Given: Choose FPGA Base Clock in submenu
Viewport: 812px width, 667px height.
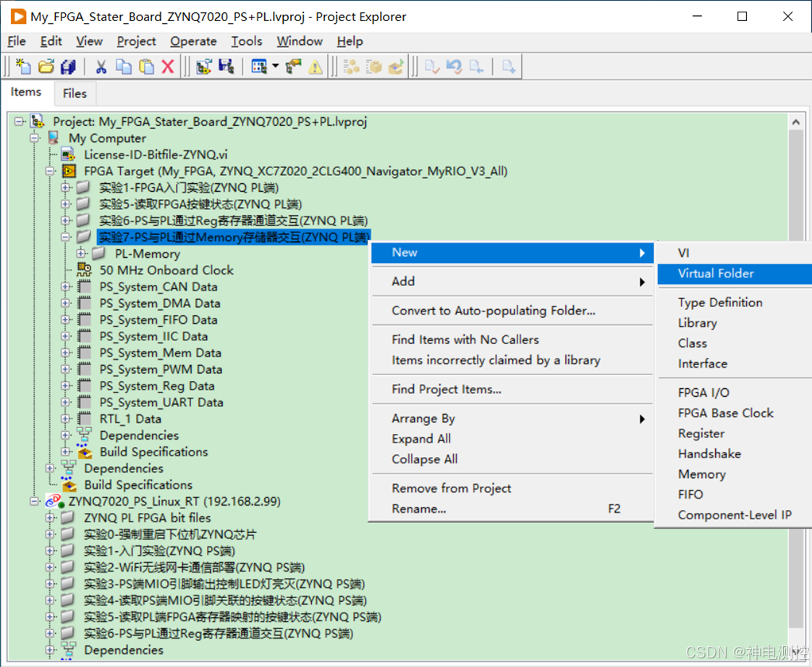Looking at the screenshot, I should click(726, 413).
